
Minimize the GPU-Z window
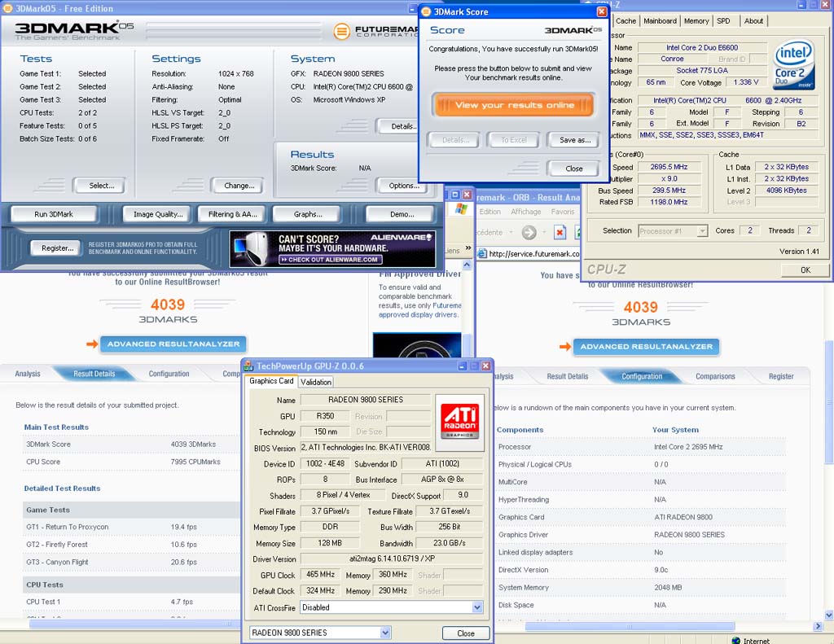click(x=463, y=366)
